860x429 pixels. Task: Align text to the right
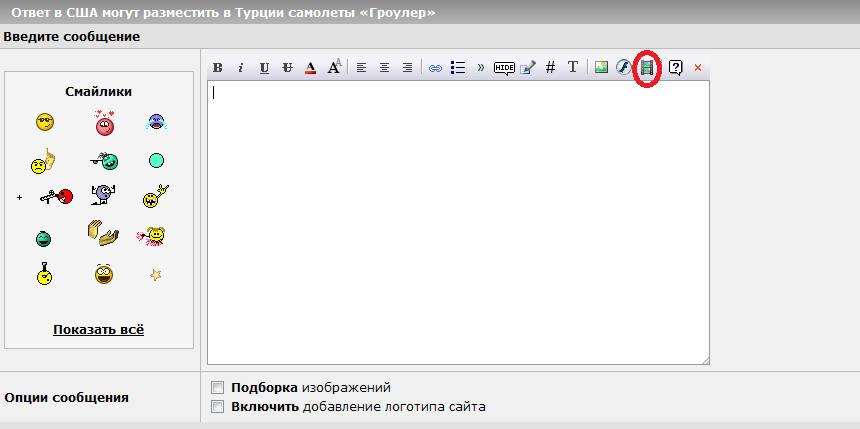[407, 68]
